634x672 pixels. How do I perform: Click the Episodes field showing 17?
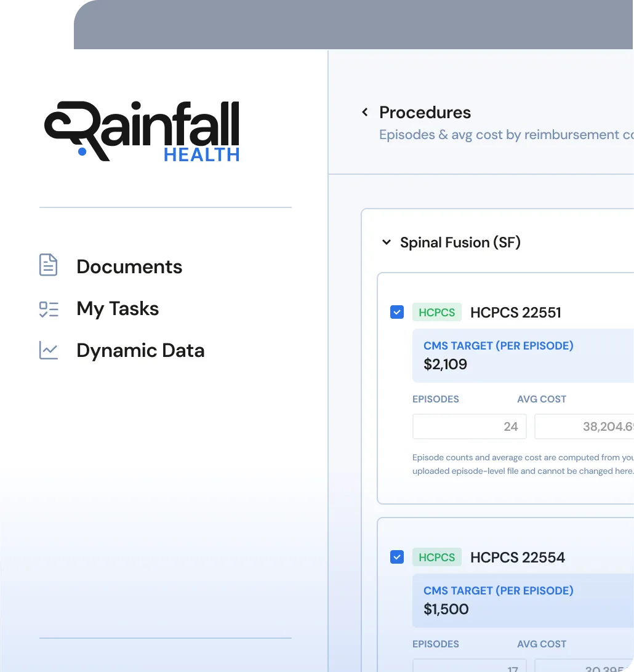tap(470, 666)
